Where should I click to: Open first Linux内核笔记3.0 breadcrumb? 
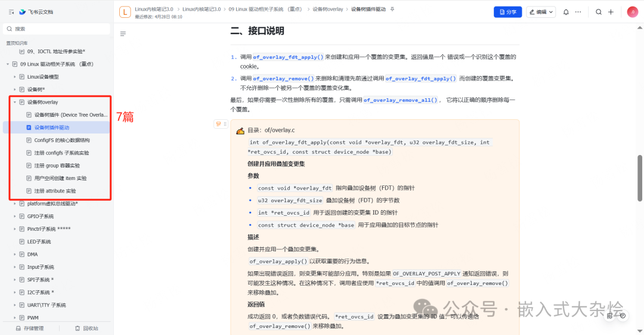coord(154,9)
